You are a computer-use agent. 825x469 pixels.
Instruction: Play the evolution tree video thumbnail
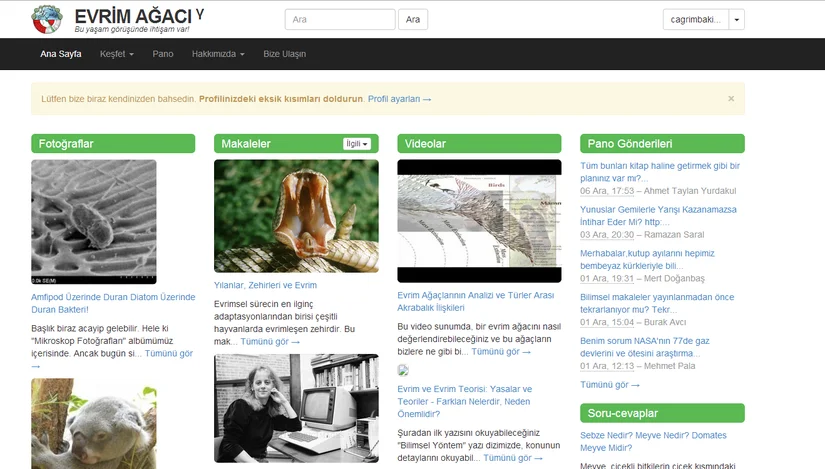(x=479, y=221)
